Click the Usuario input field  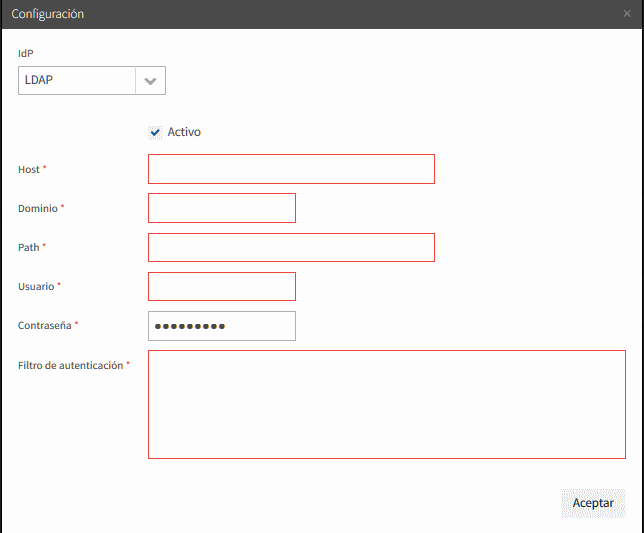click(x=222, y=286)
